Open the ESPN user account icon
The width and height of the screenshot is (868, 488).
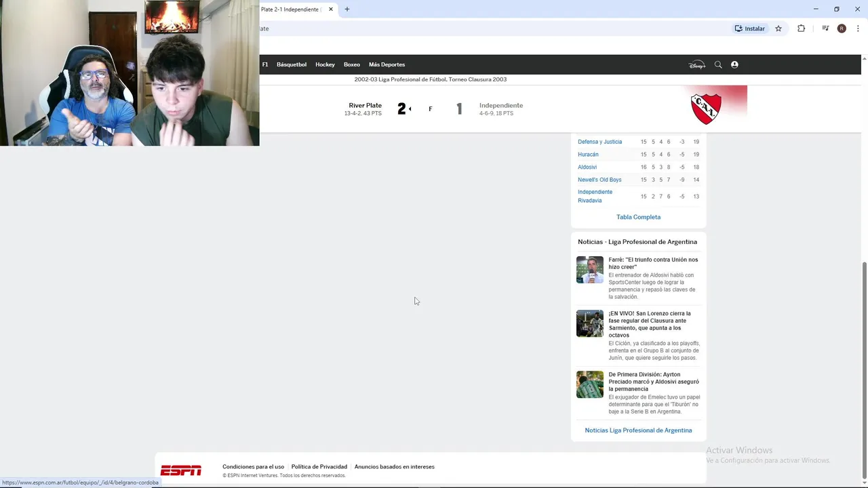pos(734,64)
